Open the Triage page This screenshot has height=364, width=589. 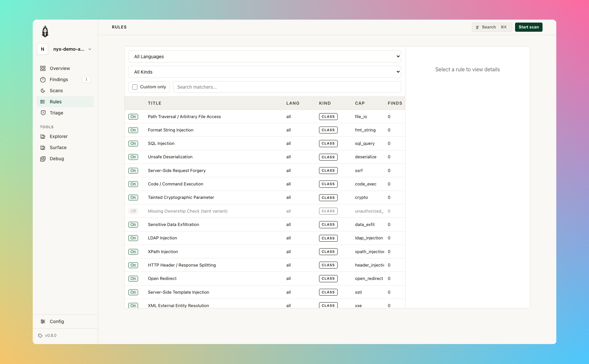click(x=65, y=113)
